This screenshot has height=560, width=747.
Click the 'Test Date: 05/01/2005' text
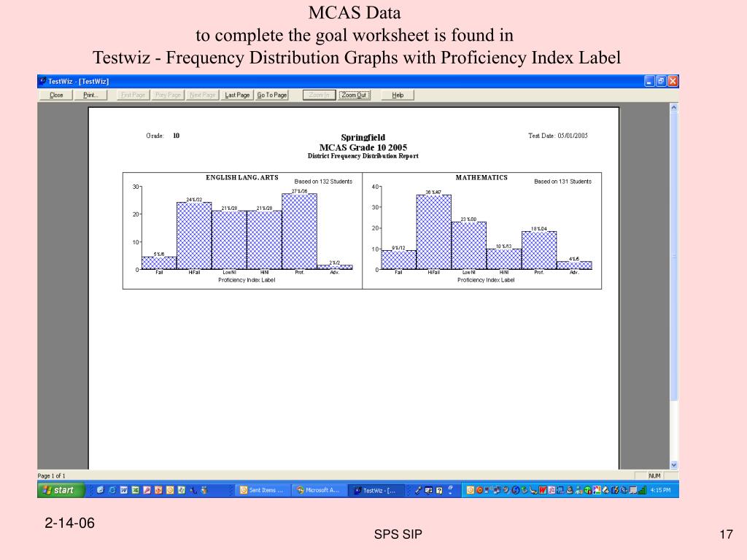click(558, 136)
